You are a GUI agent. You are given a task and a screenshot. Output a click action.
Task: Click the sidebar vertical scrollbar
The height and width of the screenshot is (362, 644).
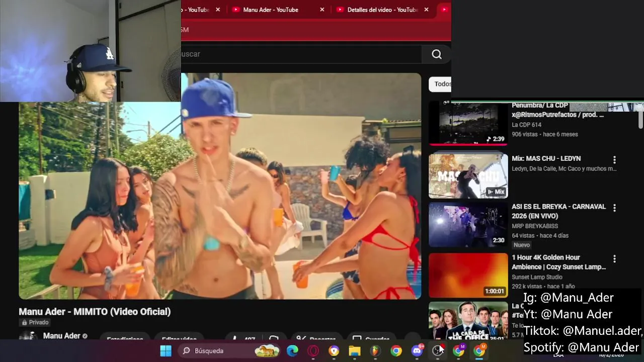point(640,120)
